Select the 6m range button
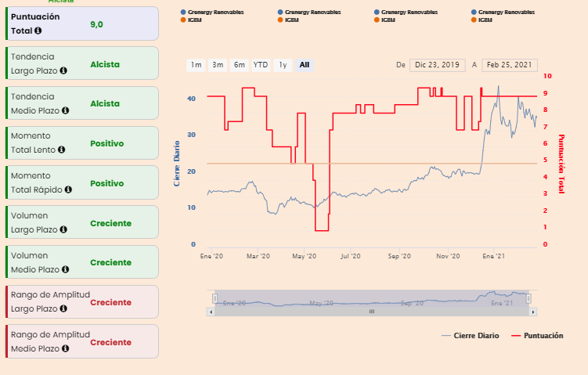 click(240, 65)
